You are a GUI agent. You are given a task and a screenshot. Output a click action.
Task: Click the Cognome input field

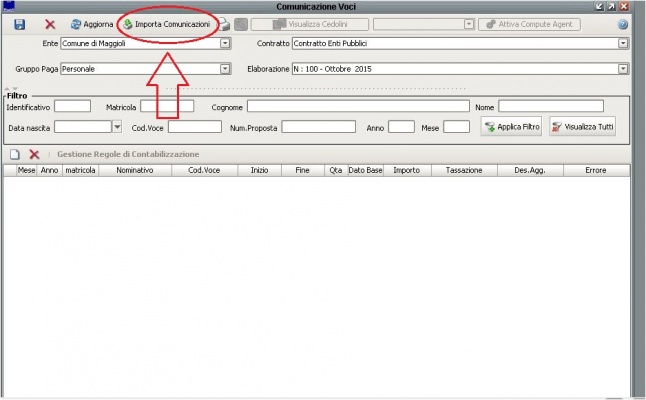(x=358, y=107)
